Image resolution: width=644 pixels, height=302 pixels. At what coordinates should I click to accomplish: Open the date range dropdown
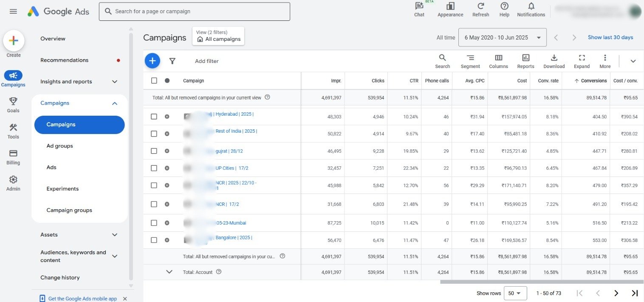[x=502, y=37]
